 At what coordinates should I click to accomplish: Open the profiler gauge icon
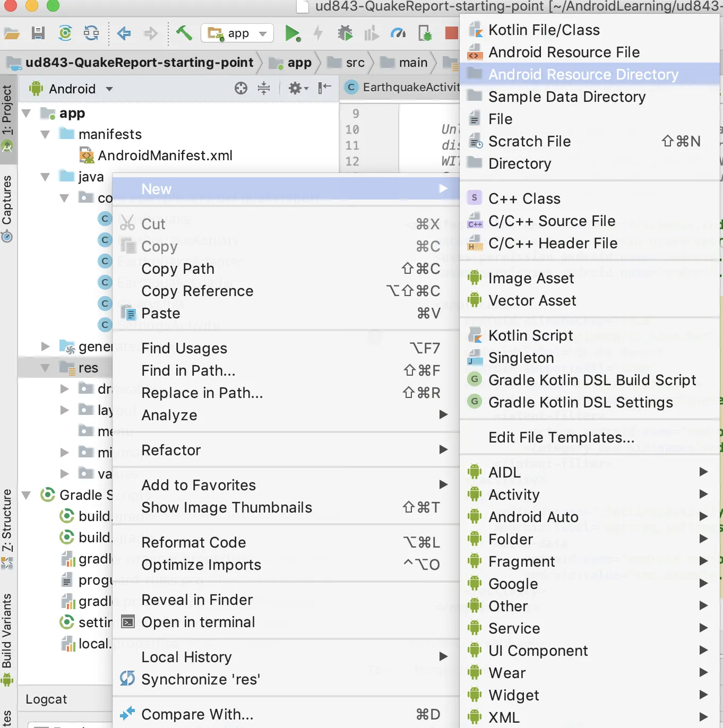point(398,33)
